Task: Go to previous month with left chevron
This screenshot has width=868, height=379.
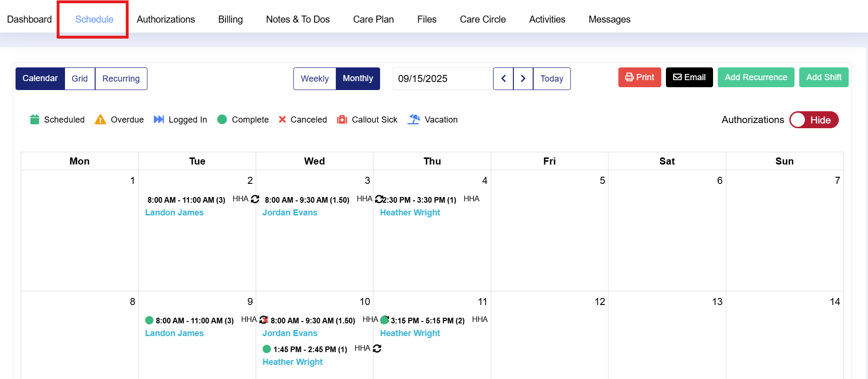Action: click(x=503, y=79)
